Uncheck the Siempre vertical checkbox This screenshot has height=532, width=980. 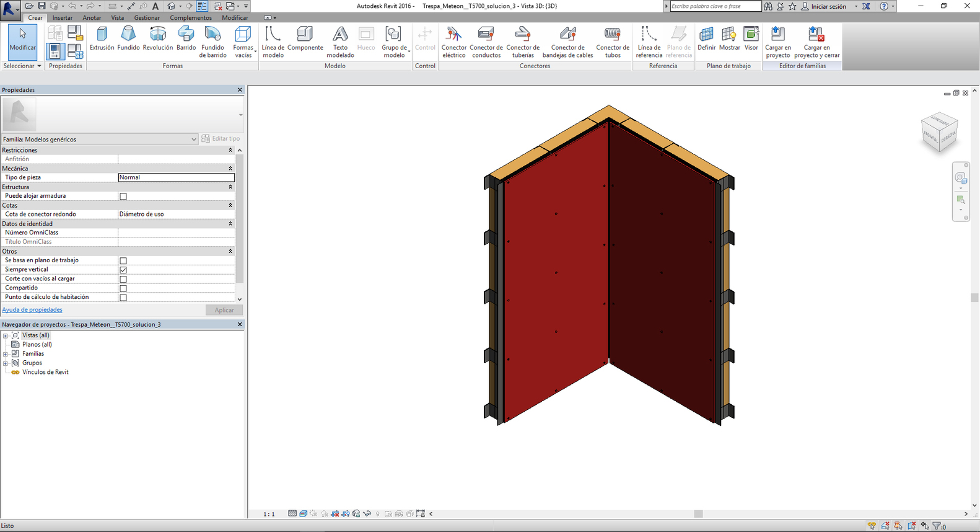click(x=123, y=270)
